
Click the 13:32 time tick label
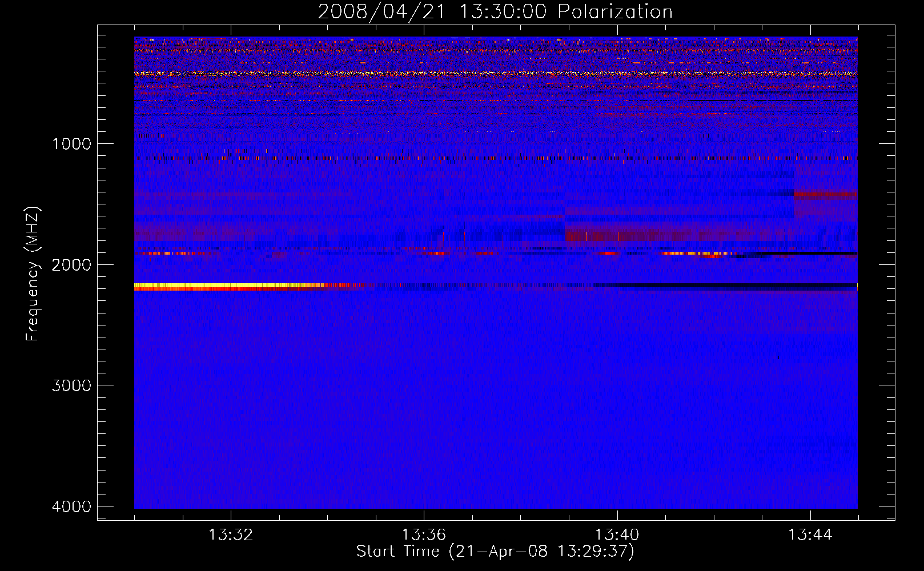point(231,535)
